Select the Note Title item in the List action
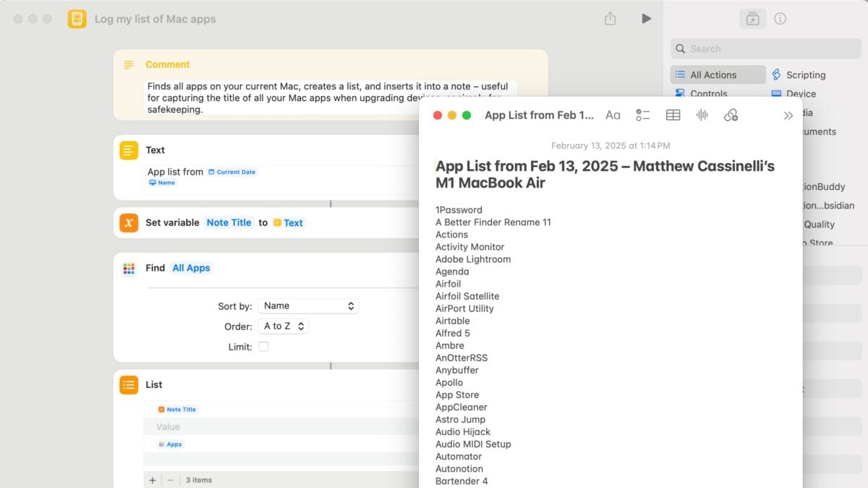The image size is (868, 488). pos(177,409)
